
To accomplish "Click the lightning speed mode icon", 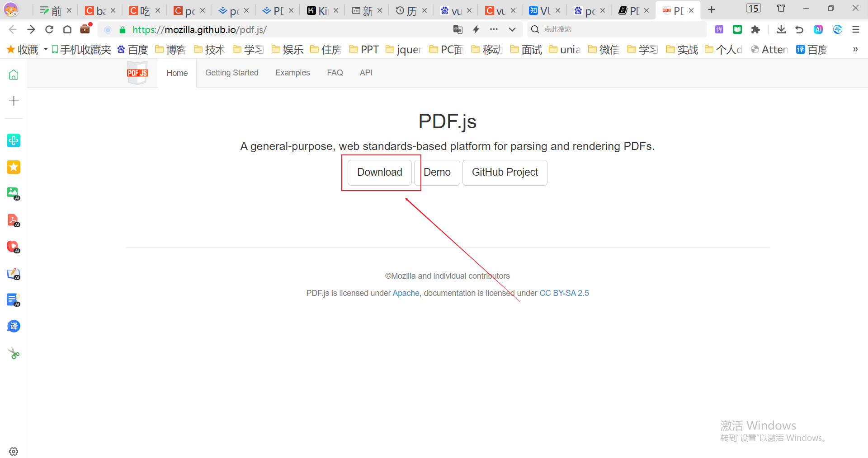I will 476,29.
